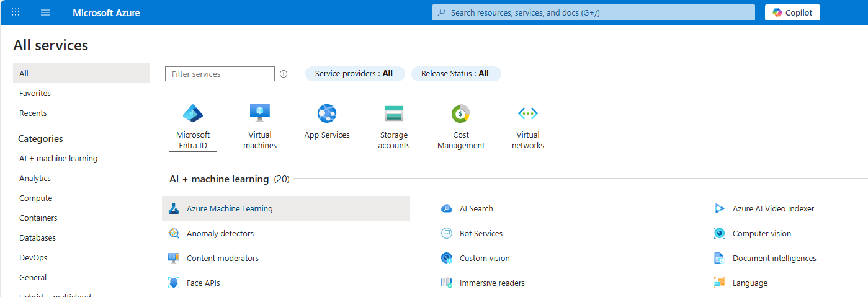Click the Bot Services icon

pyautogui.click(x=447, y=234)
